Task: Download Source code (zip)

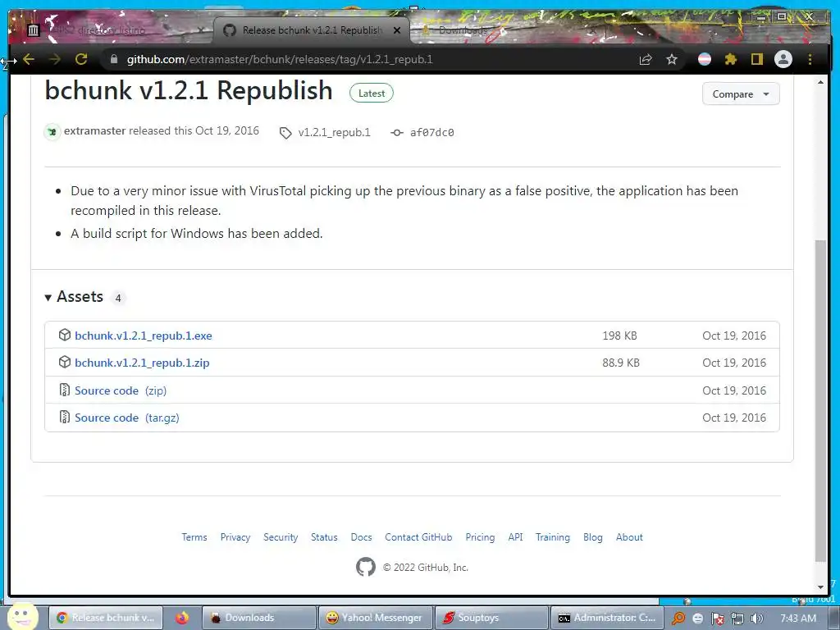Action: pos(121,390)
